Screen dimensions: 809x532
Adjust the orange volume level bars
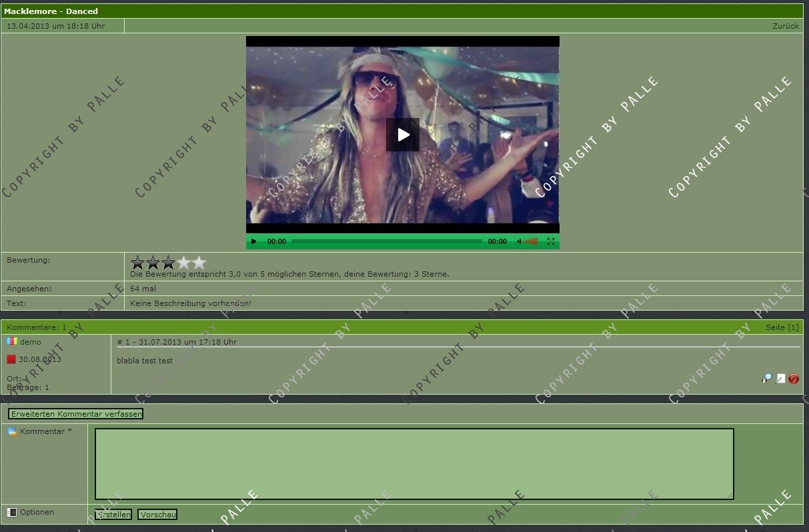pyautogui.click(x=531, y=241)
